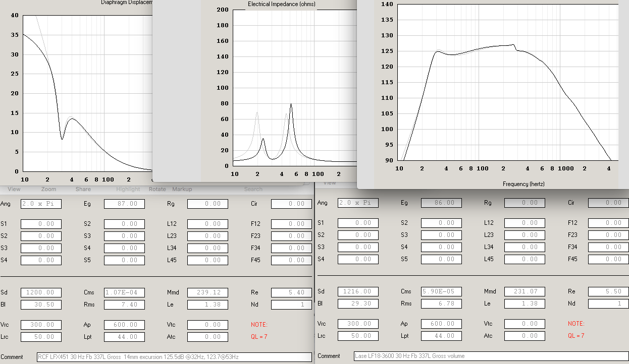Click the S5 field in the left window
Viewport: 629px width, 364px height.
pos(124,260)
